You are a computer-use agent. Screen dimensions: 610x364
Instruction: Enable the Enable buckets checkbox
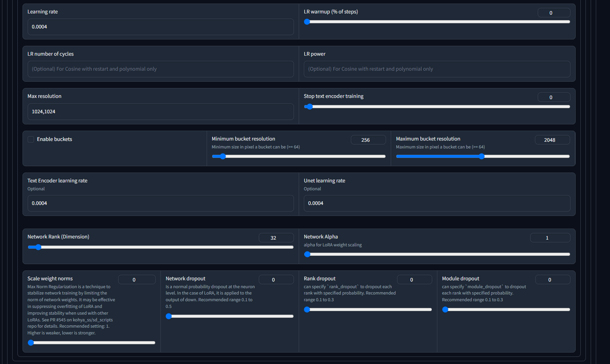click(x=31, y=139)
